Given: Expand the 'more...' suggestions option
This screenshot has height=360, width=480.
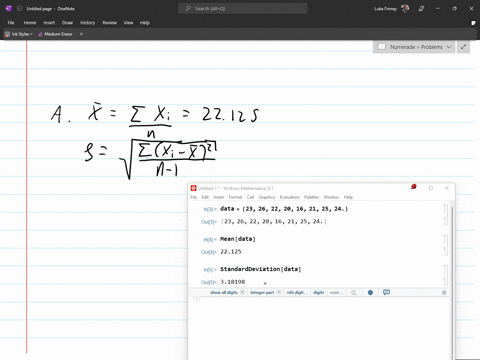Looking at the screenshot, I should point(335,292).
